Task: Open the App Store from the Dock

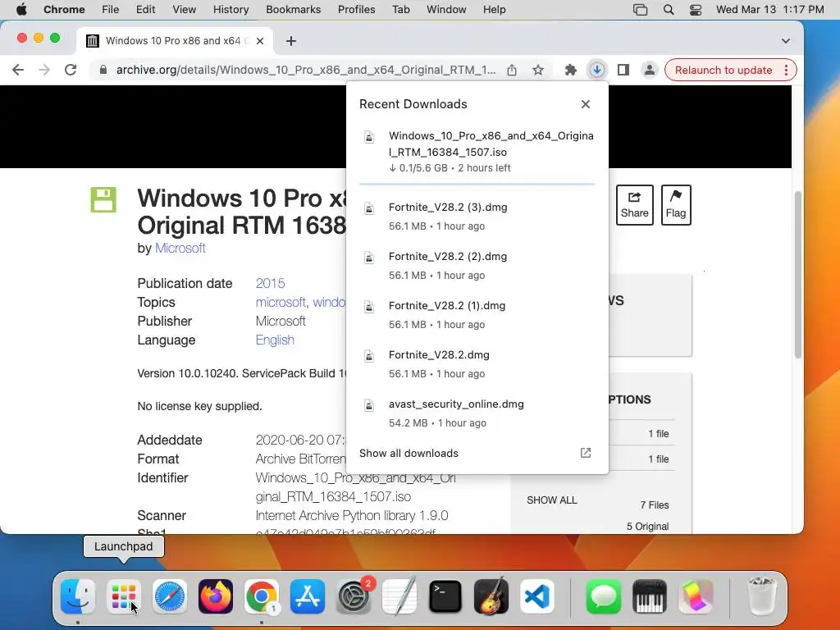Action: [x=308, y=596]
